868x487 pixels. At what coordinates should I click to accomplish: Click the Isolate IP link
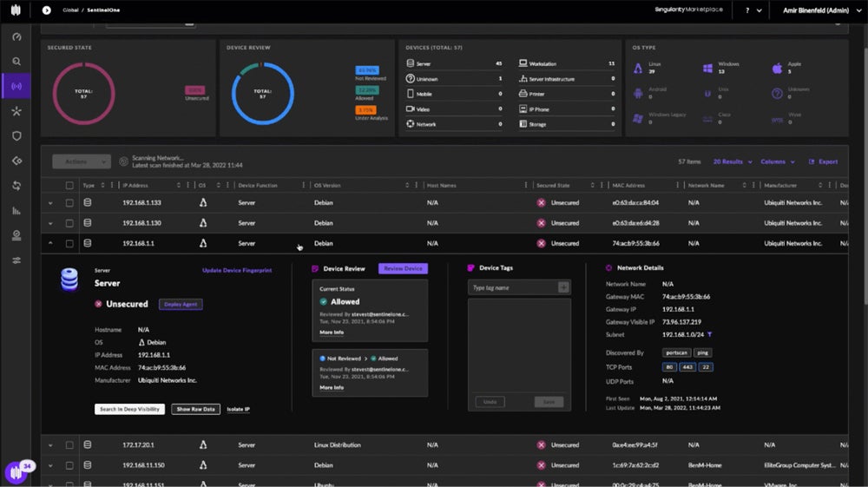(x=238, y=410)
